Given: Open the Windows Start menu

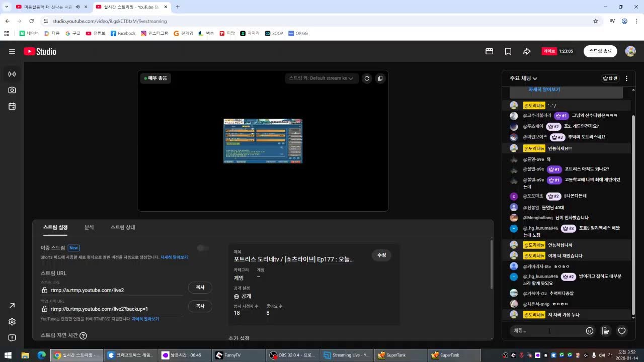Looking at the screenshot, I should pos(8,355).
